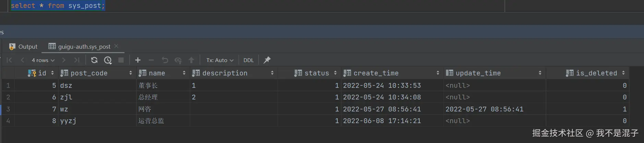Switch to the Output tab
Viewport: 644px width, 143px height.
23,46
